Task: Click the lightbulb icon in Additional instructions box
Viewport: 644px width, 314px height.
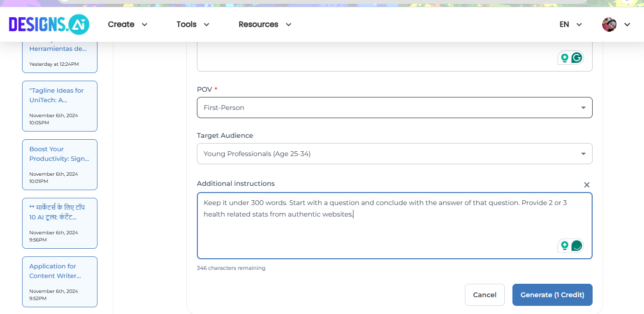Action: pos(564,245)
